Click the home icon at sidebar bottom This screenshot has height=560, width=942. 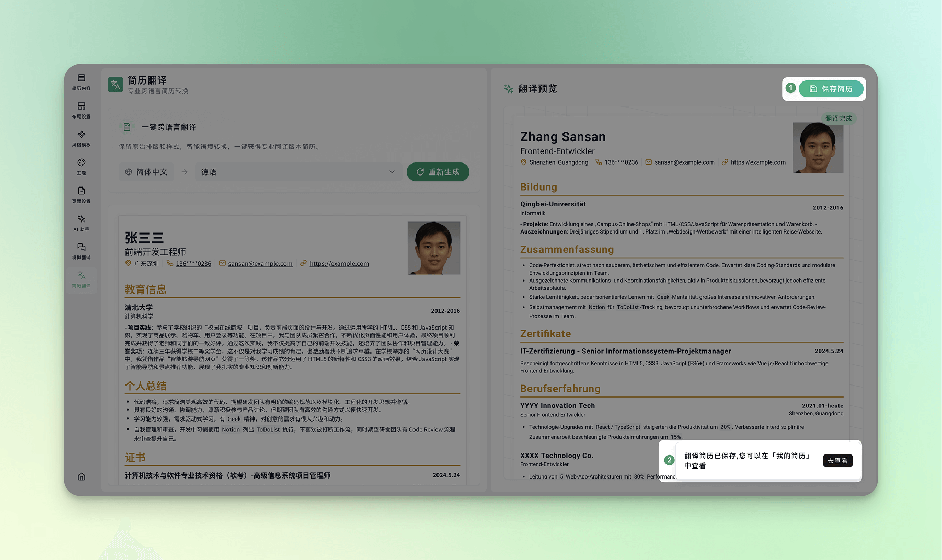tap(82, 476)
